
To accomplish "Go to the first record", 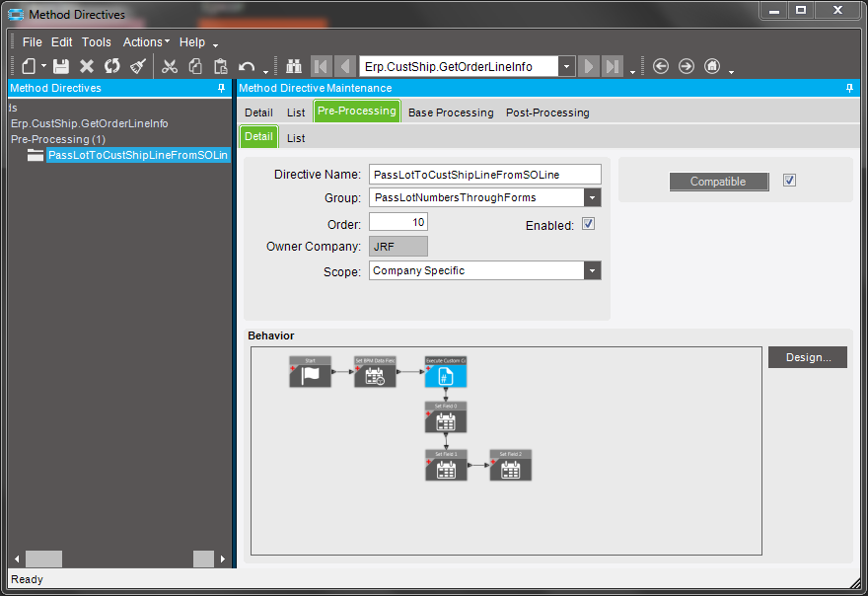I will (x=321, y=66).
